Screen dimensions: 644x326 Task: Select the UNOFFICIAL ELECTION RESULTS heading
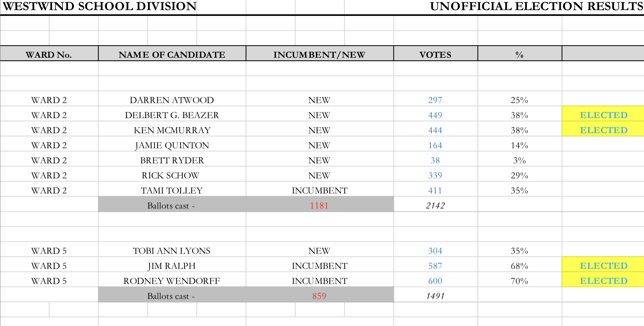(x=536, y=6)
